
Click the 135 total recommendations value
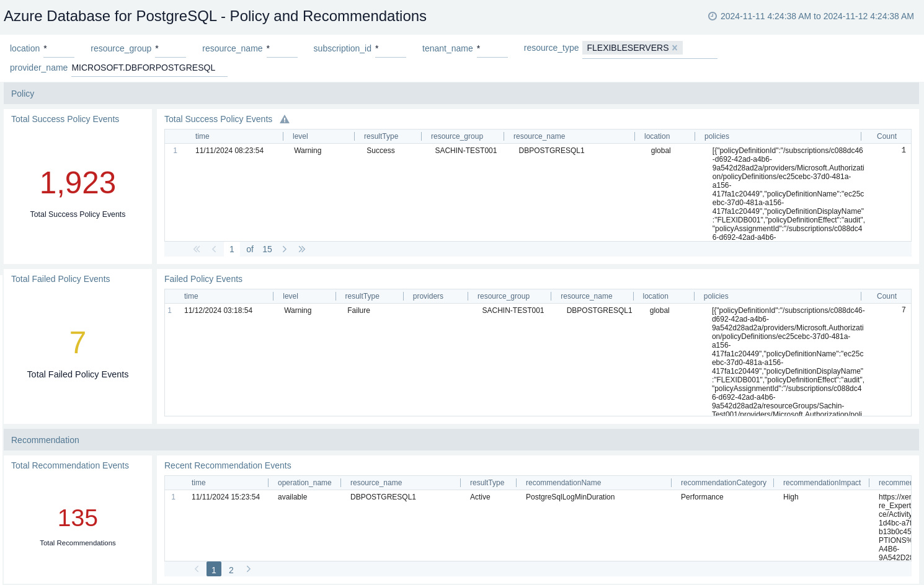[78, 518]
